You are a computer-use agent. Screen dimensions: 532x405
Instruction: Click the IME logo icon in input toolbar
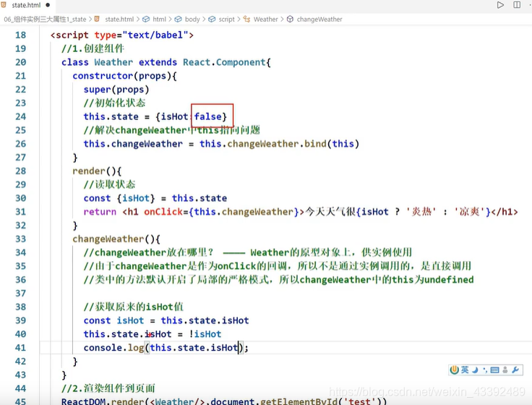pyautogui.click(x=454, y=370)
